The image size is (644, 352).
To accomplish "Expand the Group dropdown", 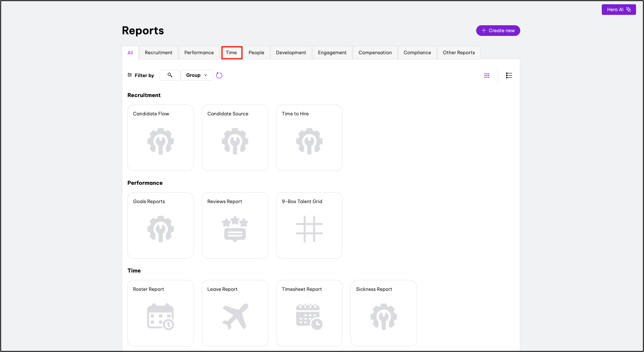I will (197, 75).
